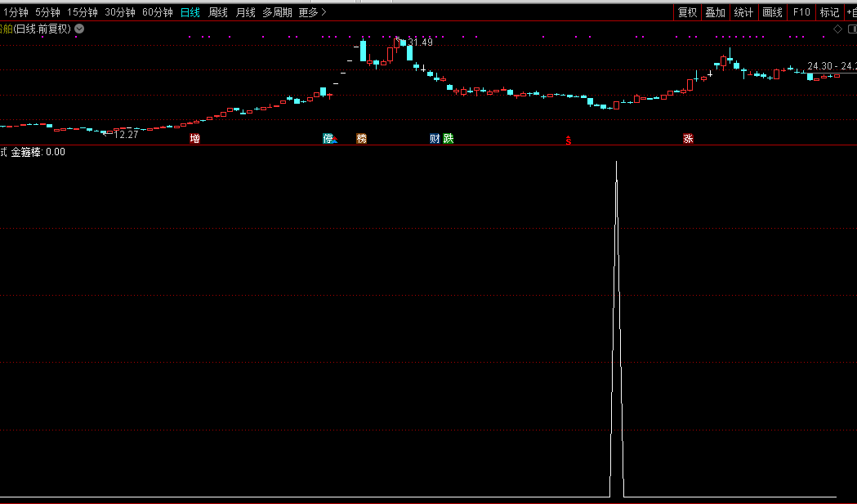Select the 周线 weekly chart tab
857x504 pixels.
(218, 12)
